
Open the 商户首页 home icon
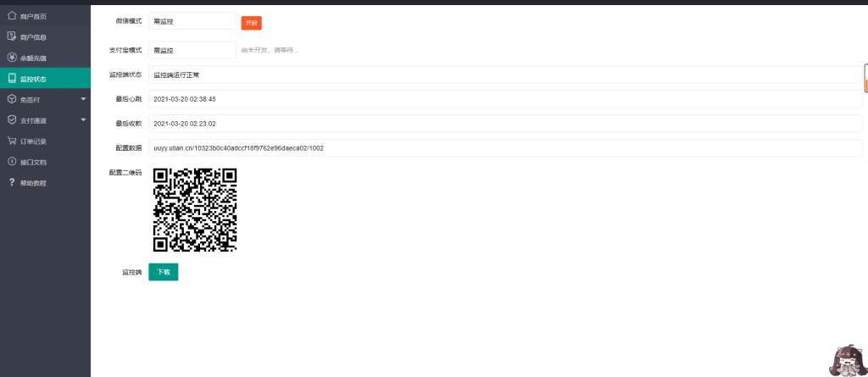tap(12, 16)
